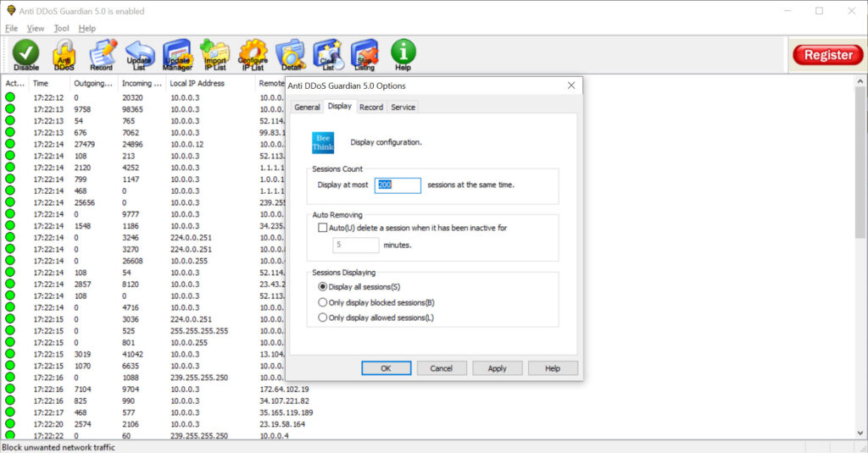Click the red Register button
Screen dimensions: 868x453
tap(827, 55)
